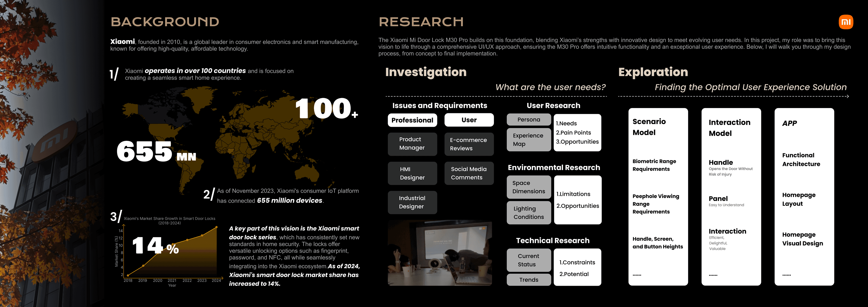
Task: Click the bold 'Xiaomi' word in intro
Action: (122, 41)
